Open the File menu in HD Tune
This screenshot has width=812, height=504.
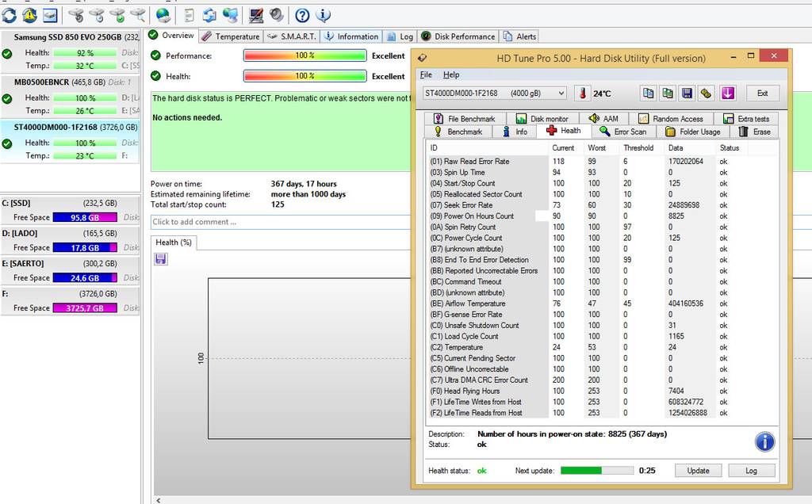click(426, 74)
